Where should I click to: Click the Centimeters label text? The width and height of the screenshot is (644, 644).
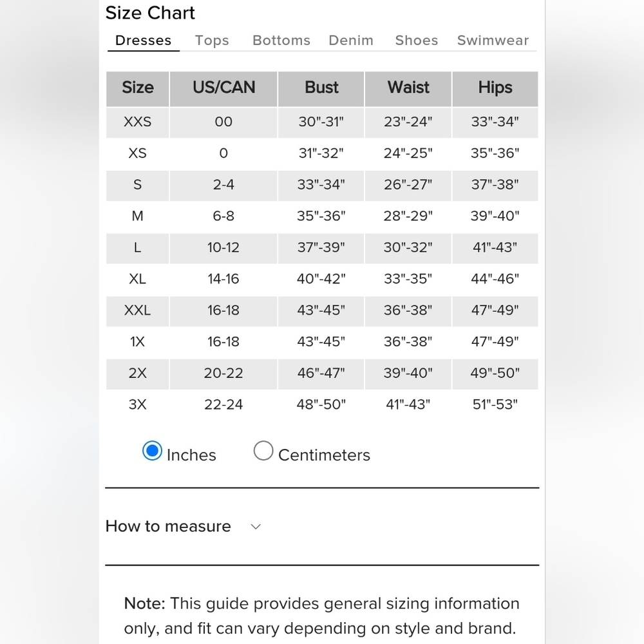coord(324,455)
